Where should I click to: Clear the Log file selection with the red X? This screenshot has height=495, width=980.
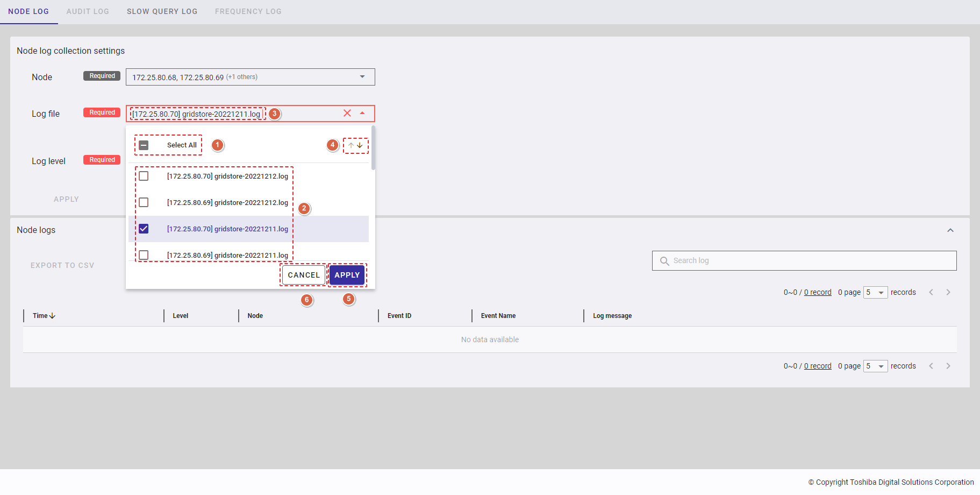coord(347,113)
